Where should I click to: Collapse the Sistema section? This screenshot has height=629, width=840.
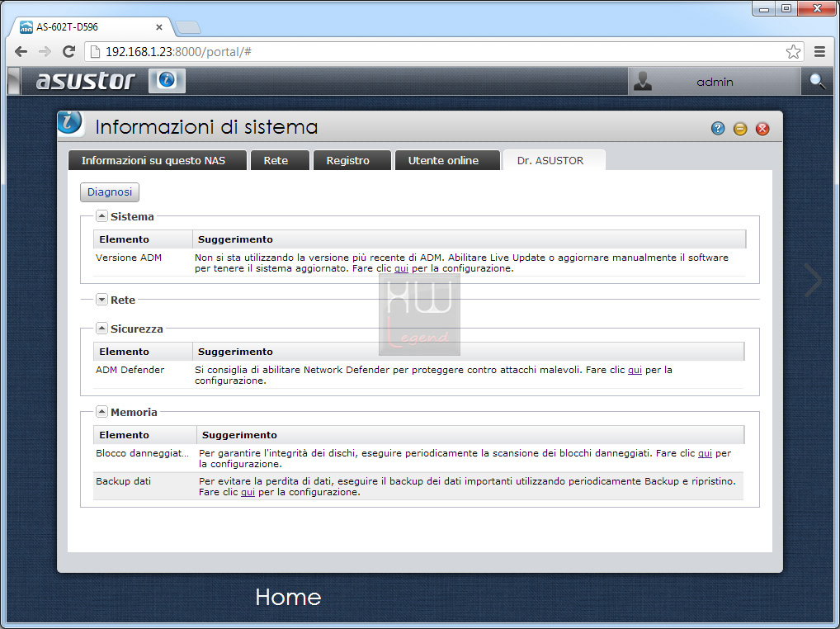101,216
